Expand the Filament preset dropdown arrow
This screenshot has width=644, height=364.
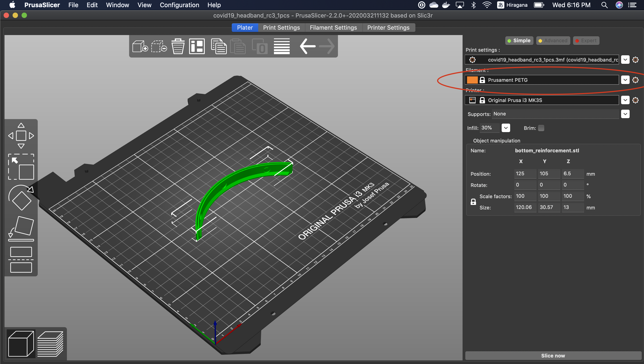625,80
